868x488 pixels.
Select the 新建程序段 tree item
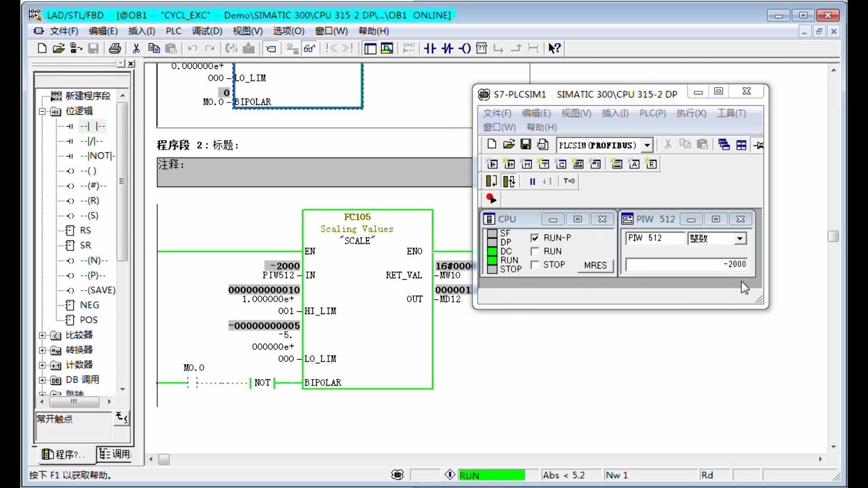click(x=88, y=96)
